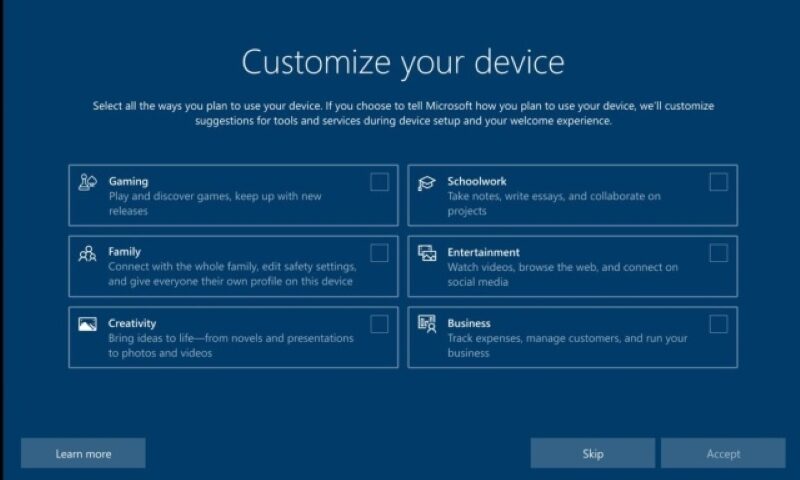Click 'Play and discover games' description
The width and height of the screenshot is (800, 480).
coord(215,203)
